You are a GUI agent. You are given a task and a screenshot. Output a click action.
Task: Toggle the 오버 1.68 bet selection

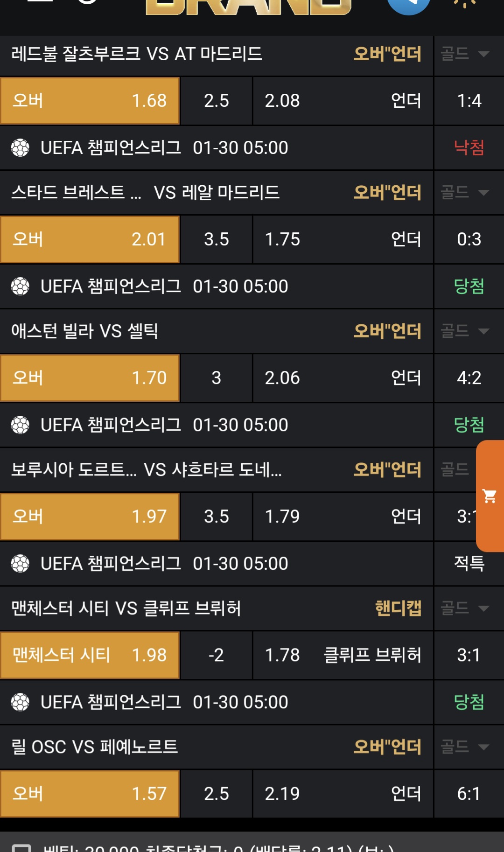pyautogui.click(x=90, y=101)
